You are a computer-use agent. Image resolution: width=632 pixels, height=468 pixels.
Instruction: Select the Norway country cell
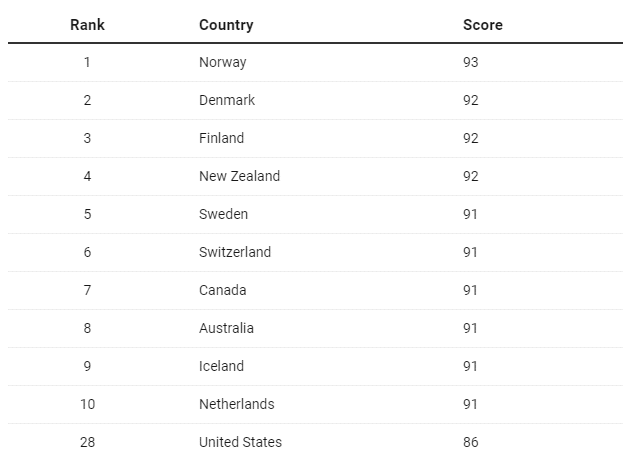click(222, 62)
